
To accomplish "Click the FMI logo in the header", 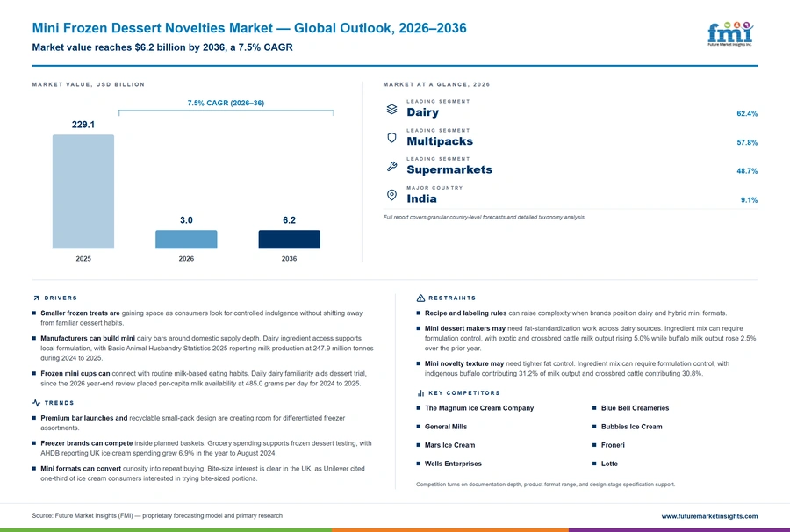I will pyautogui.click(x=730, y=34).
